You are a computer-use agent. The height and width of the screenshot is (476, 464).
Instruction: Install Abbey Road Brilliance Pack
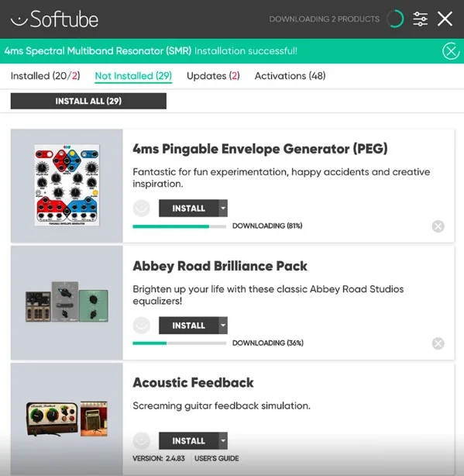pyautogui.click(x=189, y=326)
